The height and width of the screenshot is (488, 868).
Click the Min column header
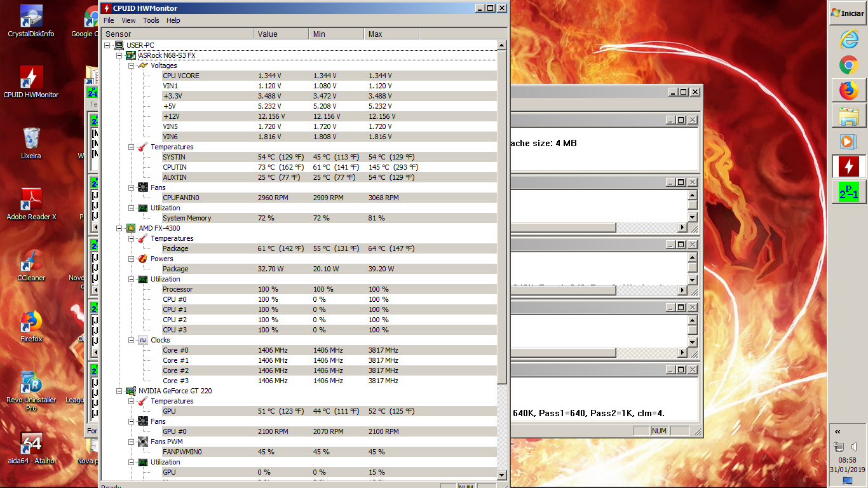337,34
